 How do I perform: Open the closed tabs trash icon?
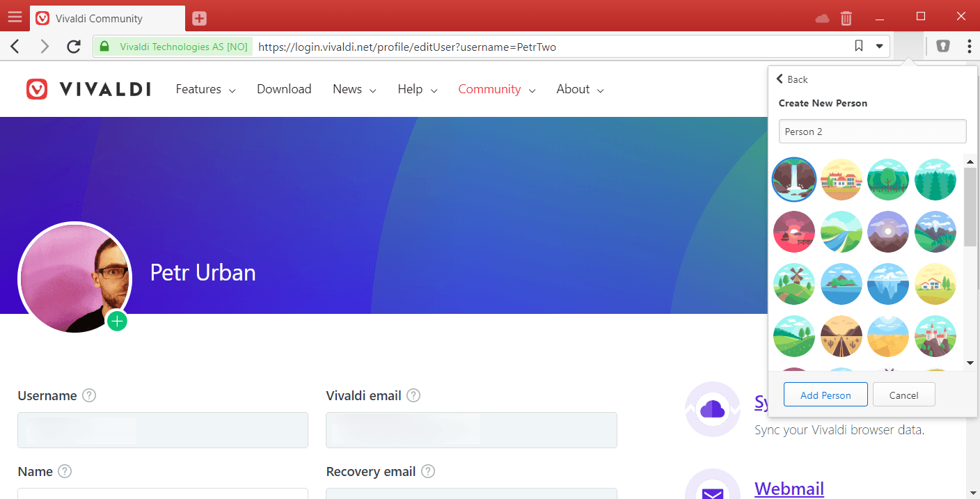846,18
